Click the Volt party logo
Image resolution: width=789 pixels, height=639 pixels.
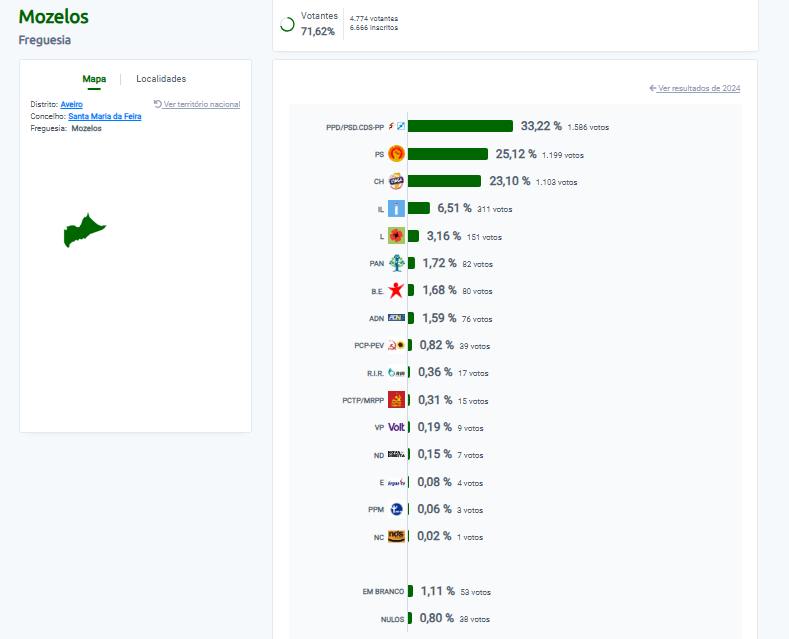click(397, 427)
